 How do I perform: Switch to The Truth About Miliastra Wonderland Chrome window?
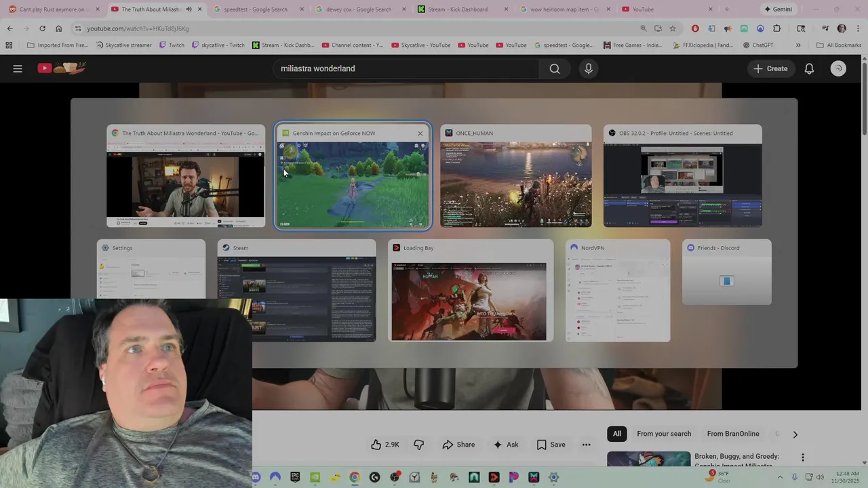(x=186, y=176)
